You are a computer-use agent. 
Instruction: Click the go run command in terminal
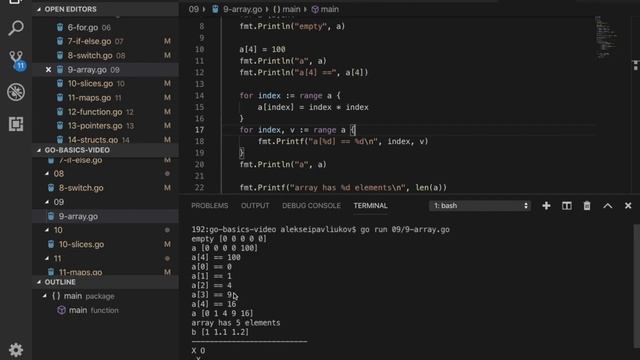pyautogui.click(x=405, y=229)
